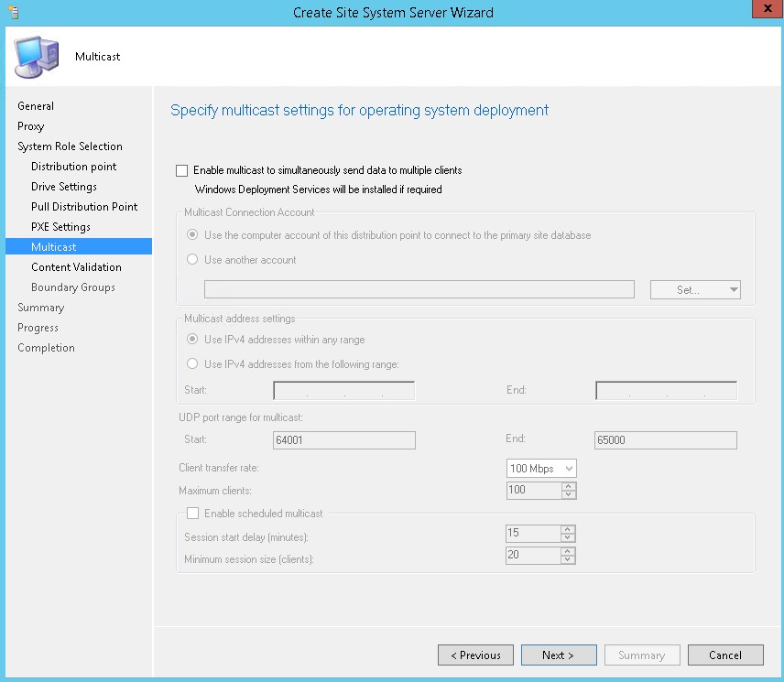Screen dimensions: 784x682
Task: Increase Maximum clients with up arrow
Action: click(x=569, y=486)
